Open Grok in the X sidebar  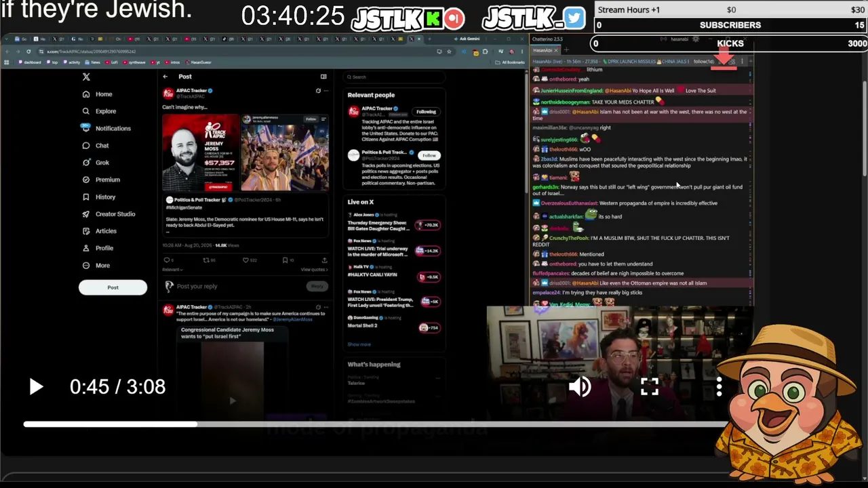click(x=95, y=163)
